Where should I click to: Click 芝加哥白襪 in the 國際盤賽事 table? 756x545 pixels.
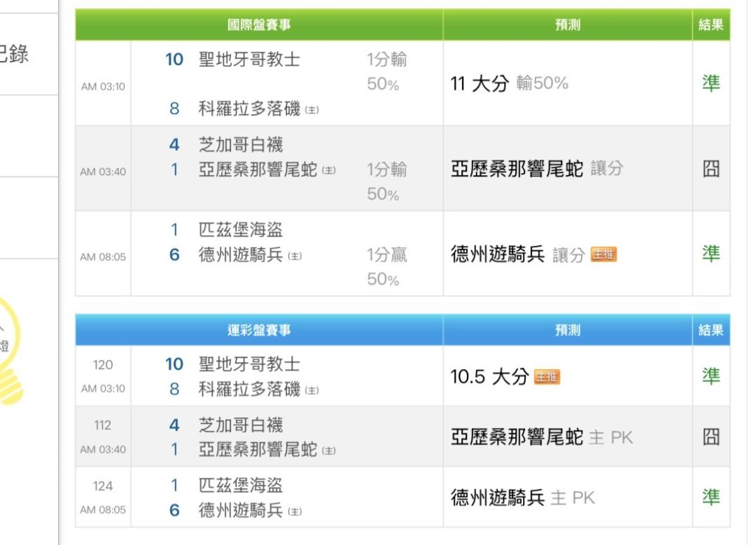coord(241,145)
